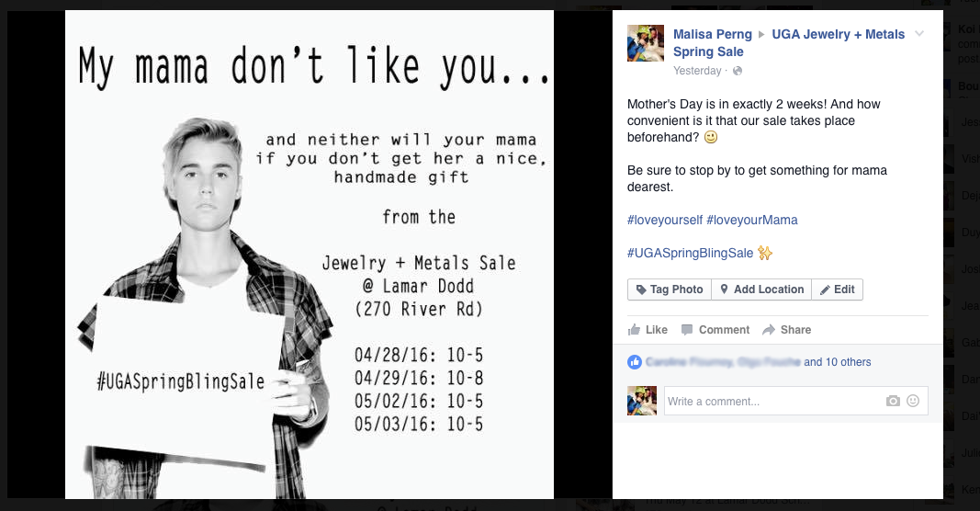The height and width of the screenshot is (511, 980).
Task: Open Malisa Perng profile link
Action: 713,34
